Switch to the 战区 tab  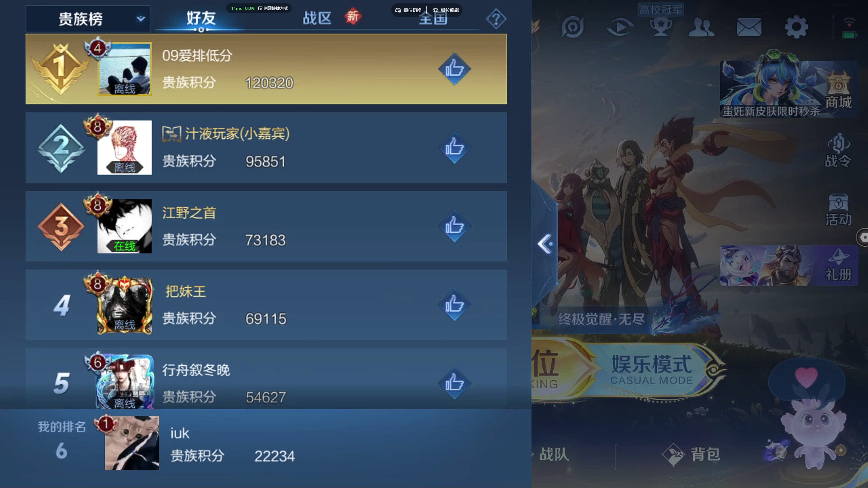[317, 18]
